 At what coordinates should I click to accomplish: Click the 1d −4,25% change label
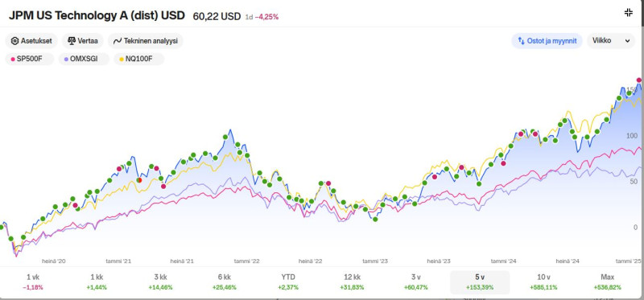pyautogui.click(x=262, y=17)
